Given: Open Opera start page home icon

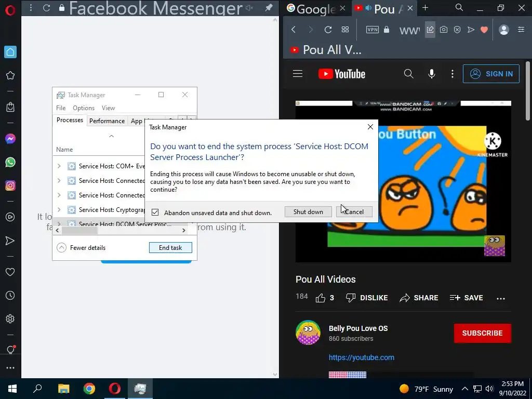Looking at the screenshot, I should click(x=10, y=52).
